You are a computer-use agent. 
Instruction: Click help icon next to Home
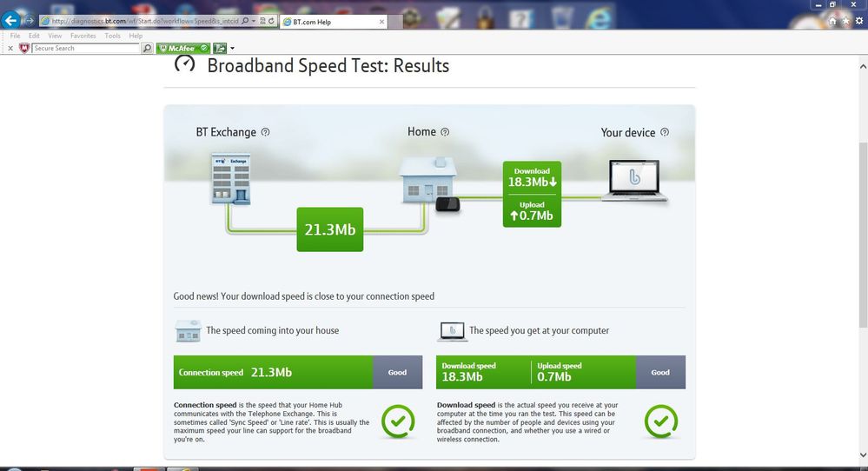445,132
